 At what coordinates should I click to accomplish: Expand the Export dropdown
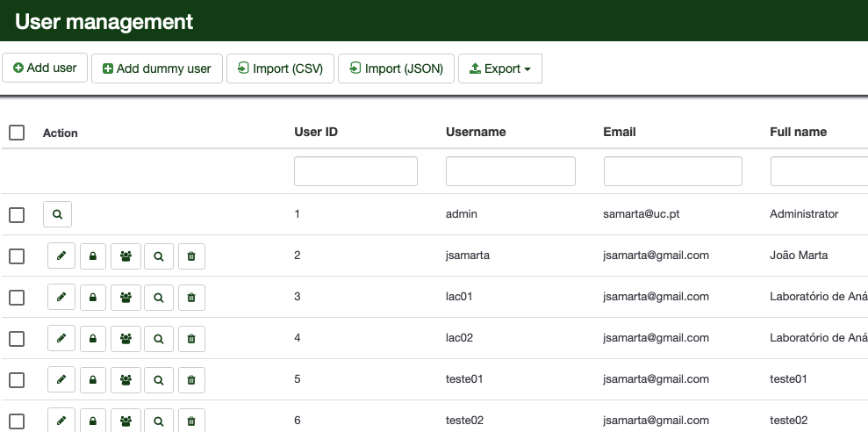pos(500,68)
